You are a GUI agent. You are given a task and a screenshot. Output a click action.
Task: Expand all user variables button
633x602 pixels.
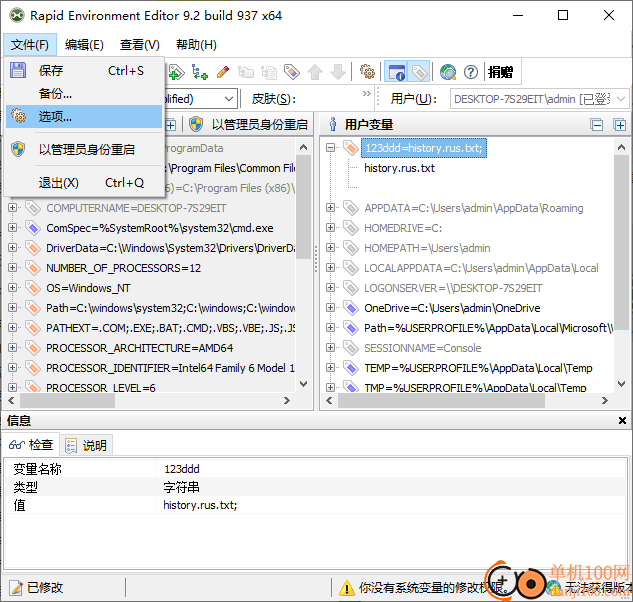tap(620, 125)
